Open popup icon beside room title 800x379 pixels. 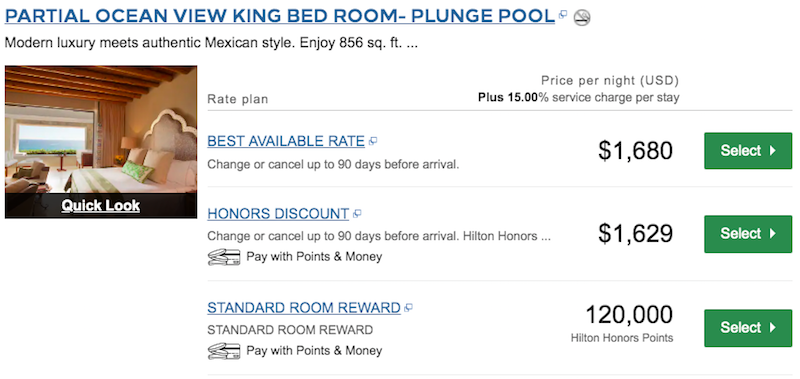(x=563, y=15)
